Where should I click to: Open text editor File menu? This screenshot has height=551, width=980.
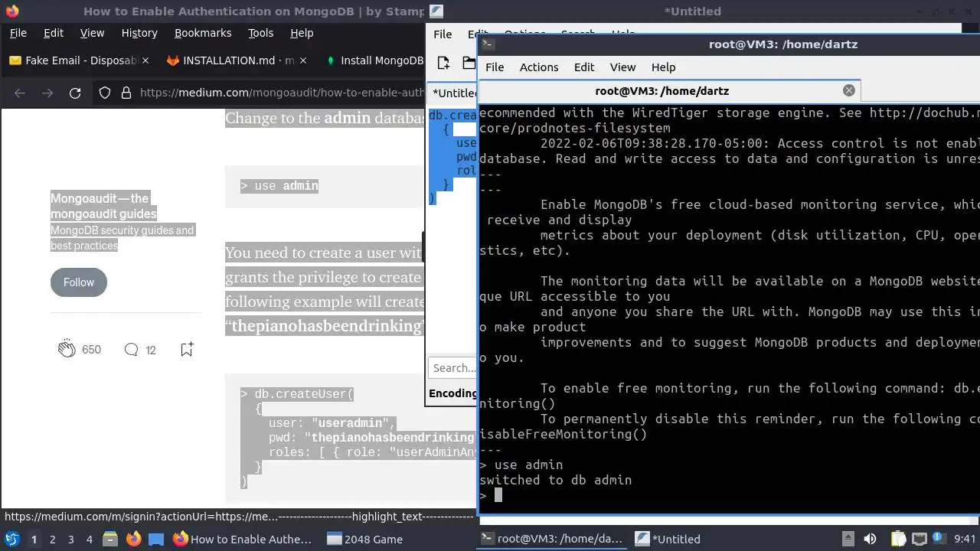point(443,34)
